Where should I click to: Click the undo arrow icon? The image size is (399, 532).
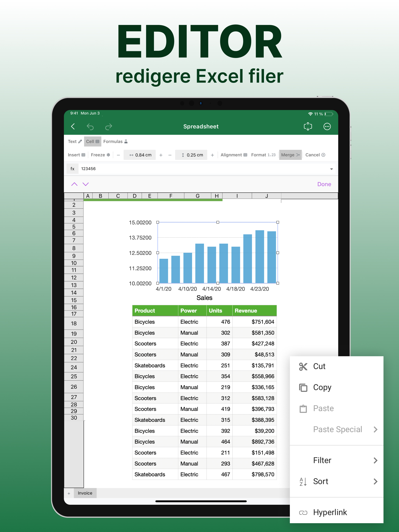coord(90,127)
